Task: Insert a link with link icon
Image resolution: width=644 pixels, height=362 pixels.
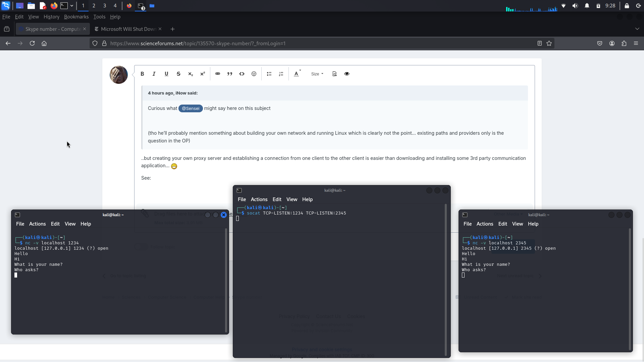Action: pyautogui.click(x=218, y=74)
